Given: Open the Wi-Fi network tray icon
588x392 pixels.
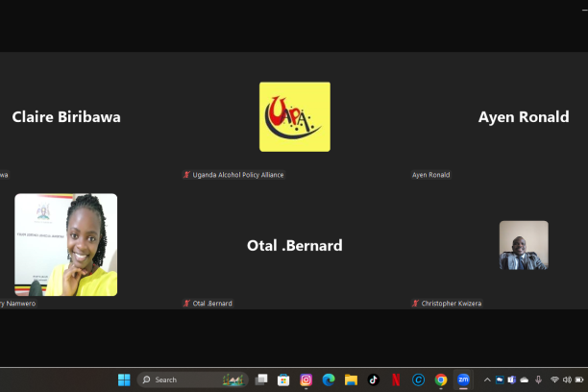Looking at the screenshot, I should tap(554, 380).
